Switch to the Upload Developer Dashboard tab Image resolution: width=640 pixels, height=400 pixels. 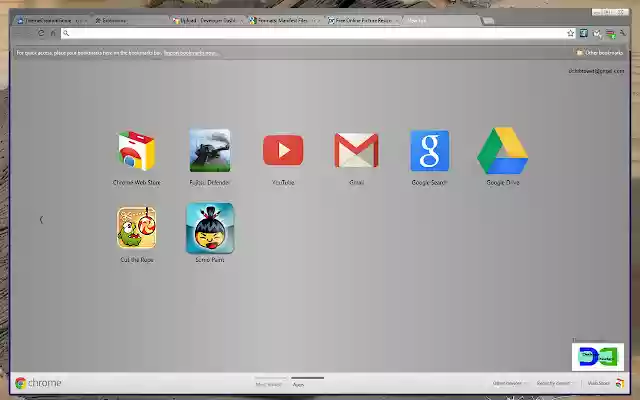(x=207, y=20)
